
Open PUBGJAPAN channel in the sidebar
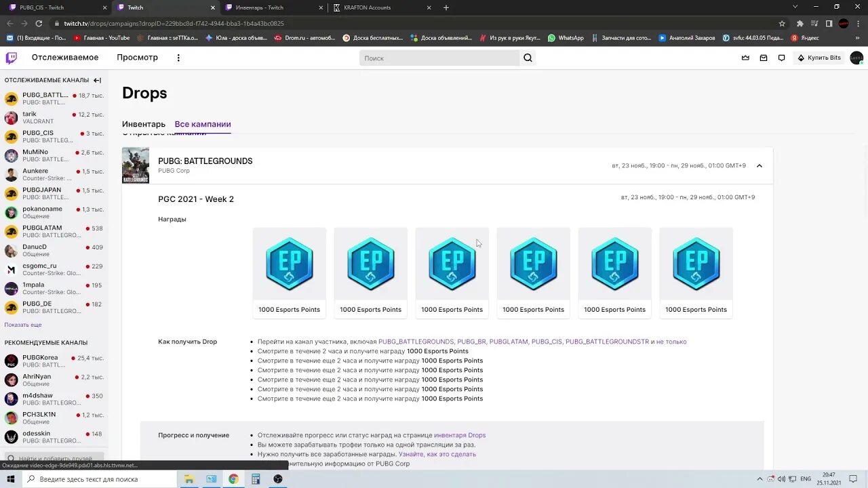click(x=54, y=194)
